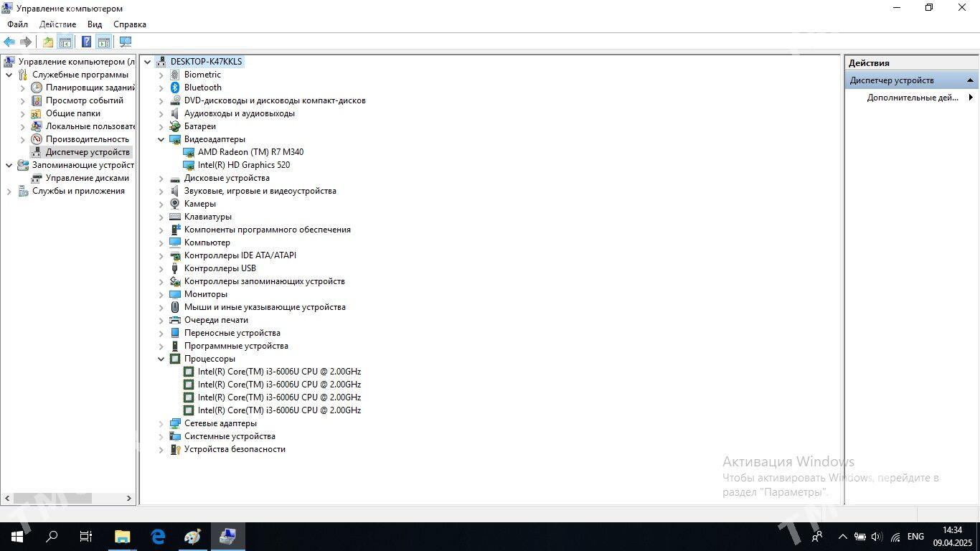Expand the Мониторы category

click(x=161, y=294)
